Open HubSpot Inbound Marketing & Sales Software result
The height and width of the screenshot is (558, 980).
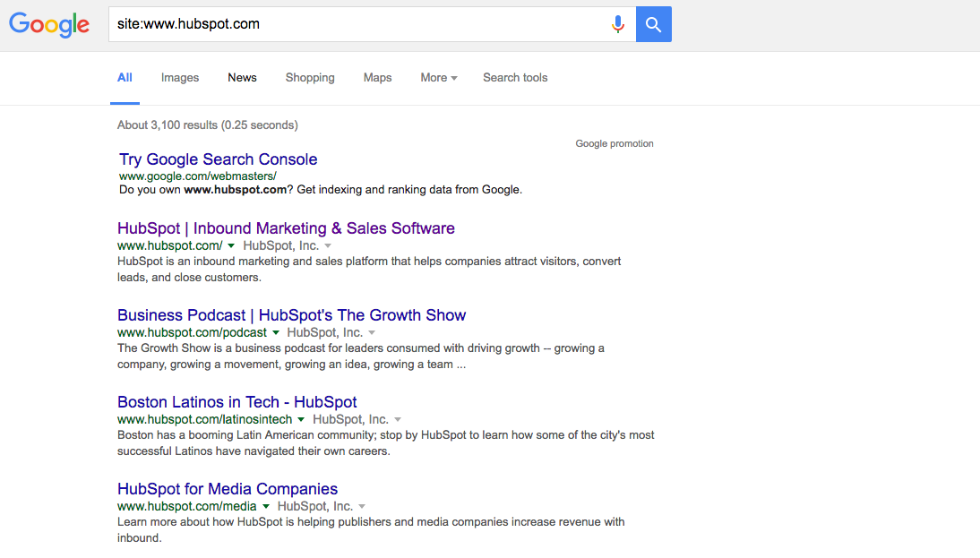pyautogui.click(x=286, y=228)
